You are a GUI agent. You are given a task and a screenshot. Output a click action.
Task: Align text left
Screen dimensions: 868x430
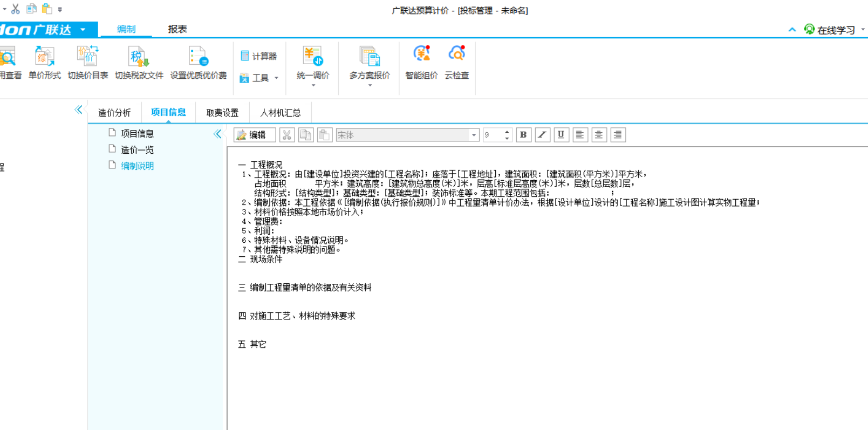pos(580,135)
